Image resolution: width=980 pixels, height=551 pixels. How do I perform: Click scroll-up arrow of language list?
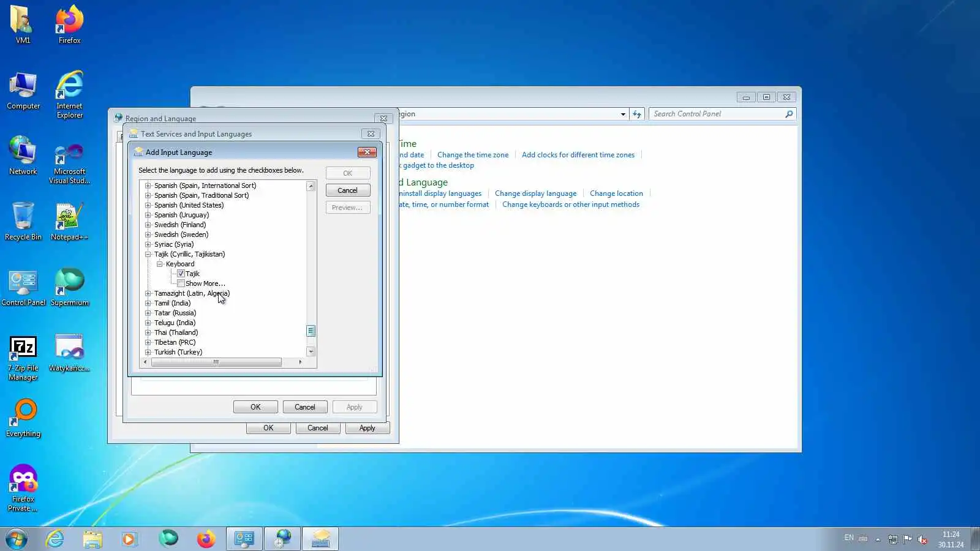(x=311, y=186)
